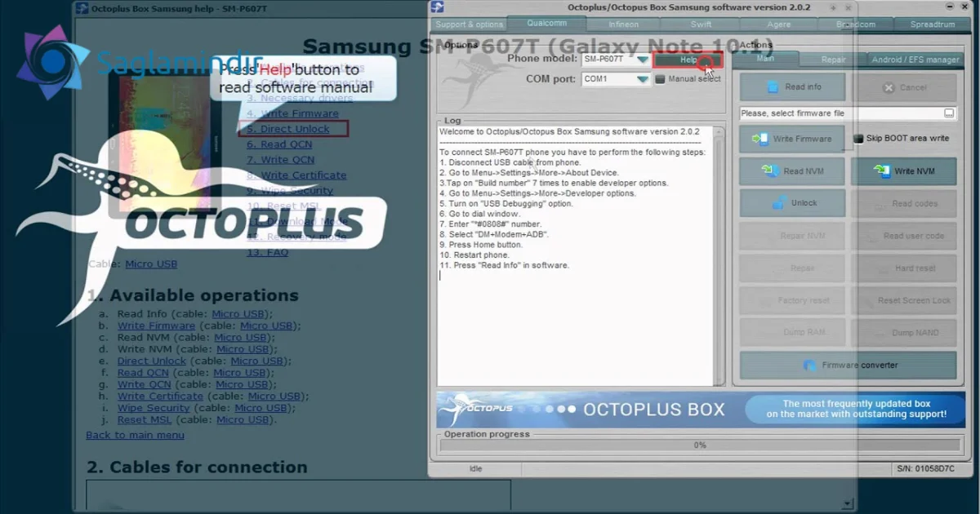Screen dimensions: 980x514
Task: Close the Octoplus software window
Action: pos(963,7)
